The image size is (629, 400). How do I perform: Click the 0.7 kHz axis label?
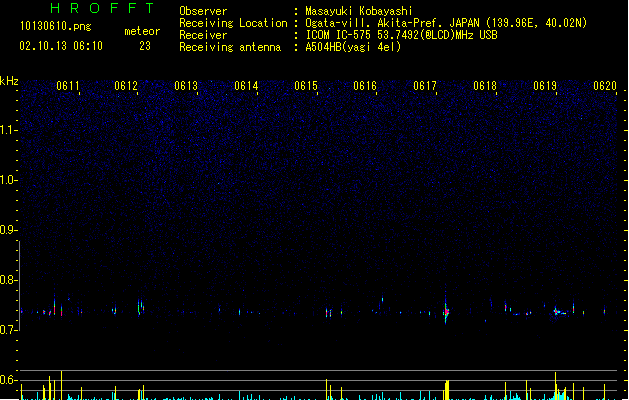click(x=8, y=330)
